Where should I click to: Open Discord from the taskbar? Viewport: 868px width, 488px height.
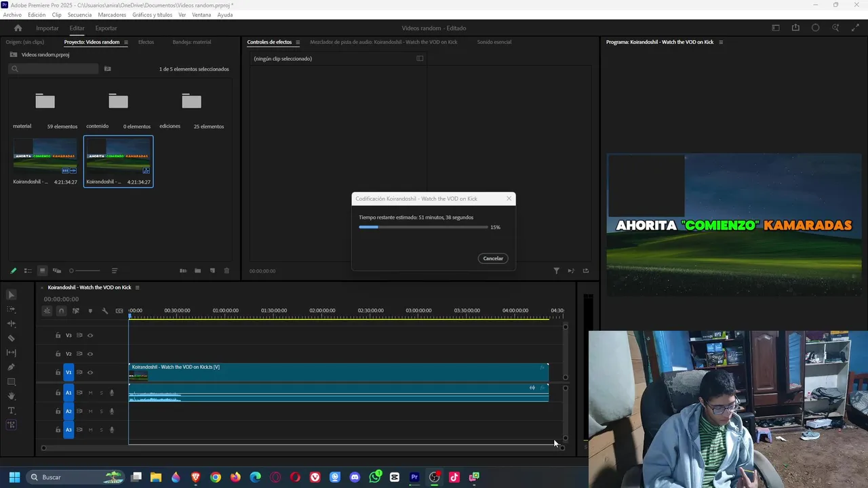[x=355, y=477]
